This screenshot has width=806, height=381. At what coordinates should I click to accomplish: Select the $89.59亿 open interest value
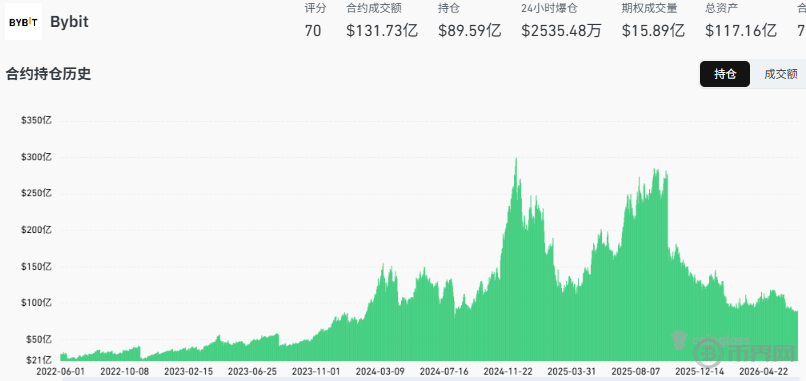(x=469, y=31)
